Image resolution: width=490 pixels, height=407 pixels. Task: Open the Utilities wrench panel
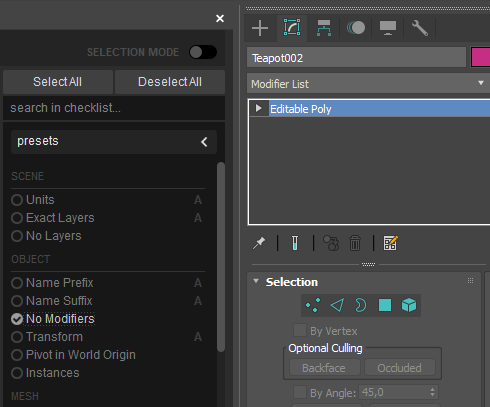tap(420, 28)
